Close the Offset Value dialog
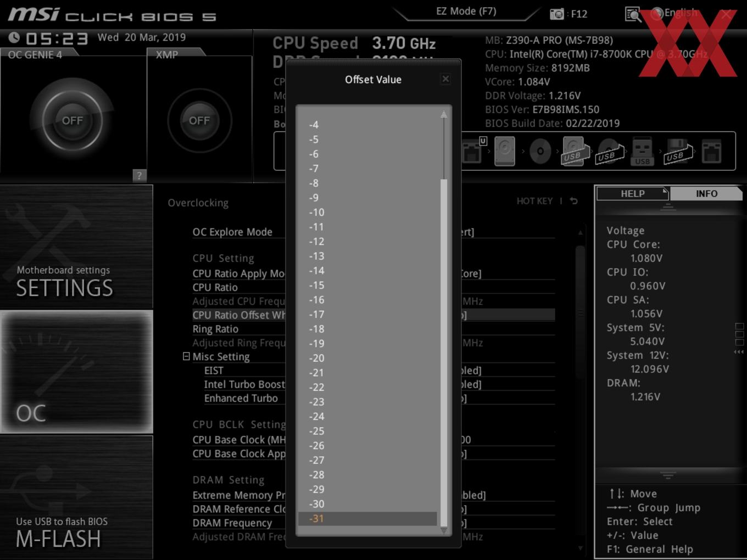747x560 pixels. click(445, 79)
